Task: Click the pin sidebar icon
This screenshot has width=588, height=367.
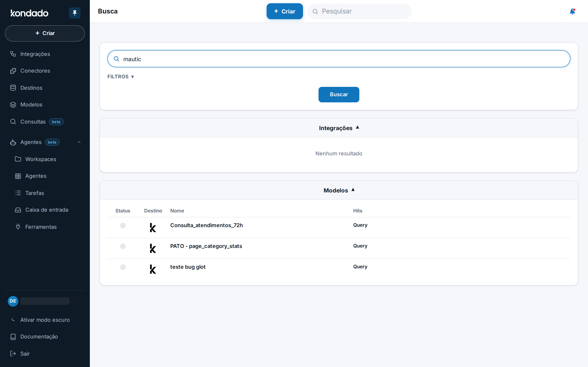Action: (75, 13)
